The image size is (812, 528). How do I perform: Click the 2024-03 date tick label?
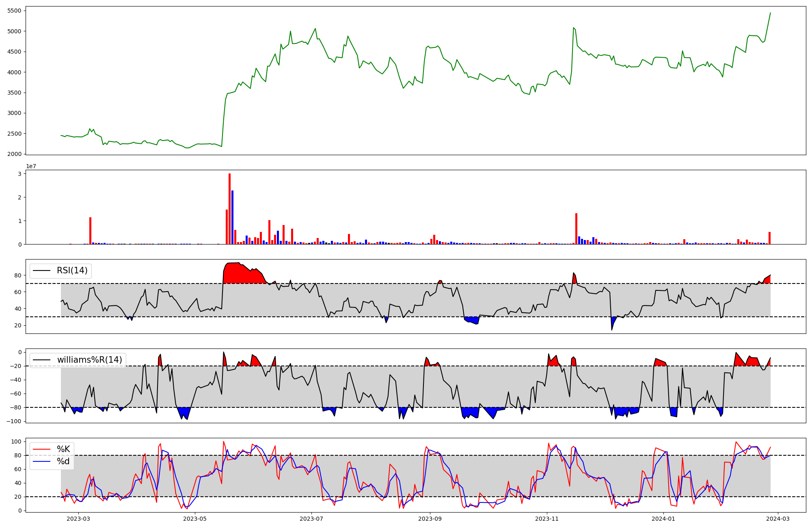coord(777,519)
